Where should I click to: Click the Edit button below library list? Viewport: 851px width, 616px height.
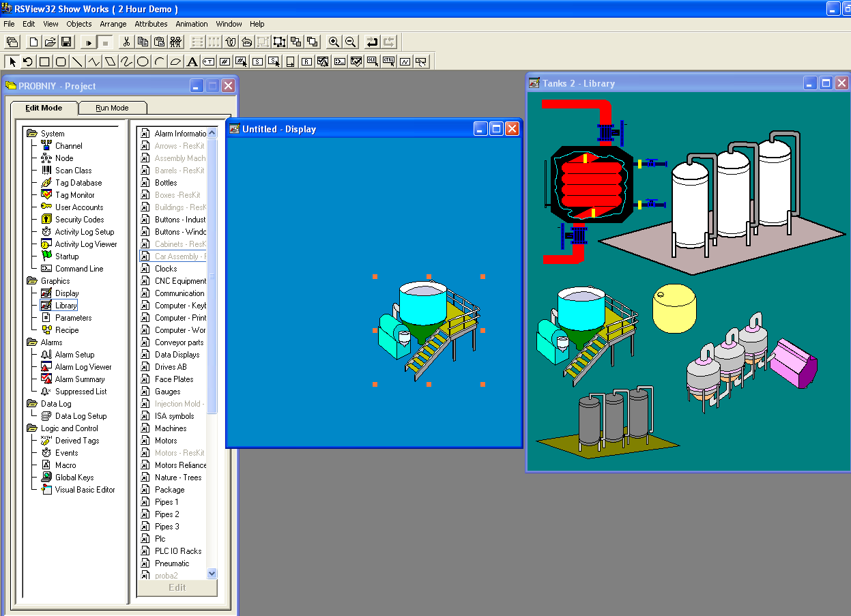[x=177, y=587]
